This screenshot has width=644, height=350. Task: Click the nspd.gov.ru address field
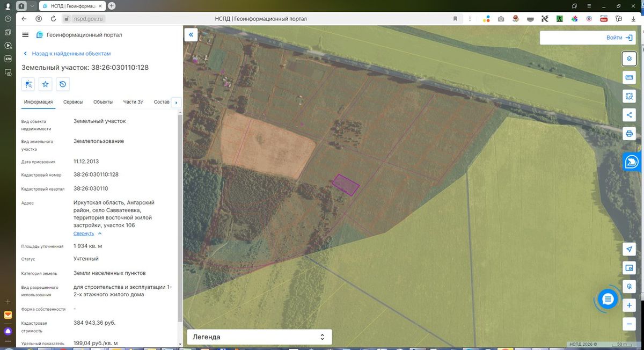[89, 19]
